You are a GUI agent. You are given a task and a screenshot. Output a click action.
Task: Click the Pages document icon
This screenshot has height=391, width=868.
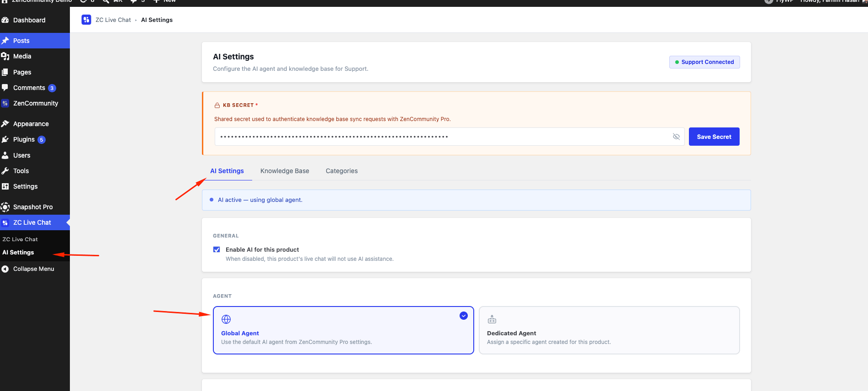[5, 72]
